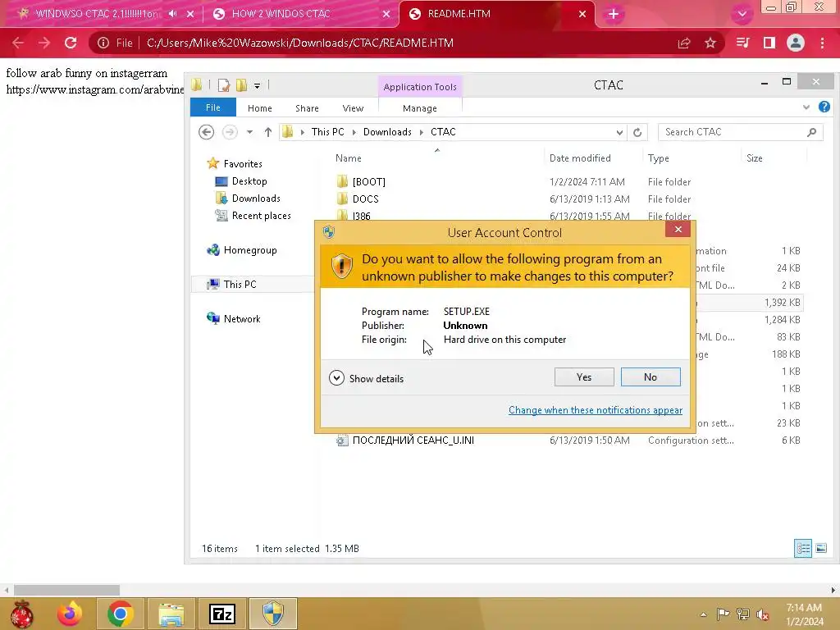
Task: Open the 7z taskbar icon
Action: pos(222,614)
